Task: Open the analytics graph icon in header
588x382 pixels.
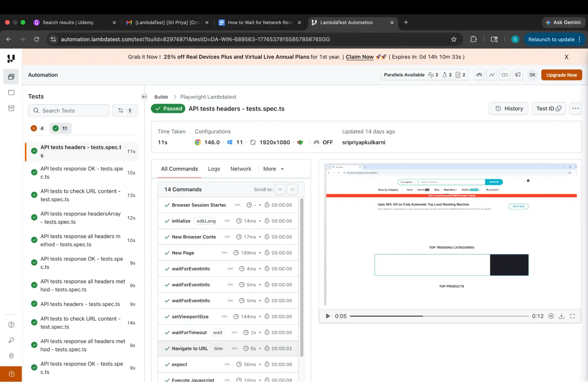Action: click(492, 75)
